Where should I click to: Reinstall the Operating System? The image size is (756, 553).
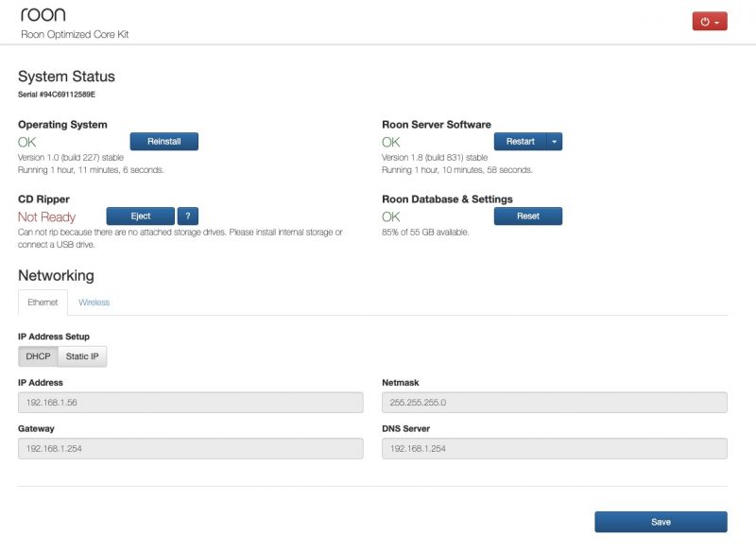pos(163,141)
